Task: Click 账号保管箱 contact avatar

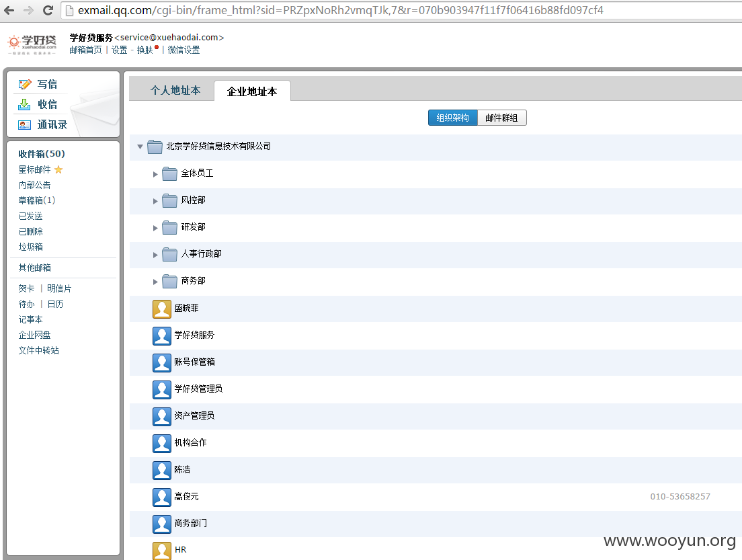Action: tap(162, 363)
